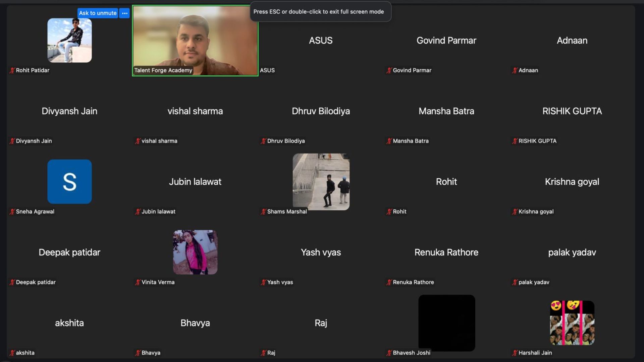
Task: Click the Talent Forge Academy name label
Action: click(163, 70)
